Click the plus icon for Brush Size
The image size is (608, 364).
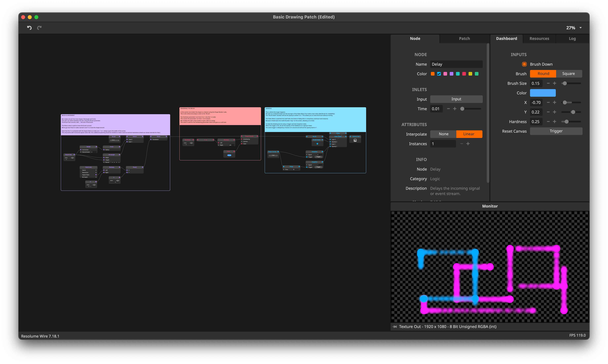pos(554,83)
